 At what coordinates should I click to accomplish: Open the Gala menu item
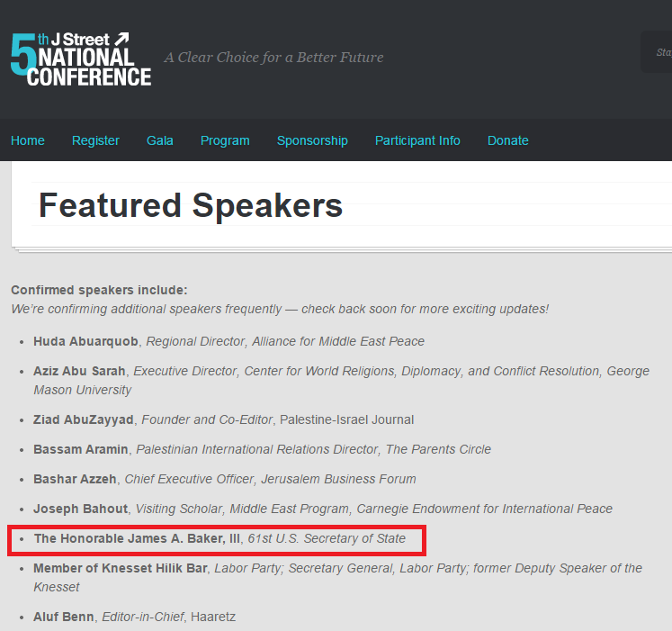point(160,140)
